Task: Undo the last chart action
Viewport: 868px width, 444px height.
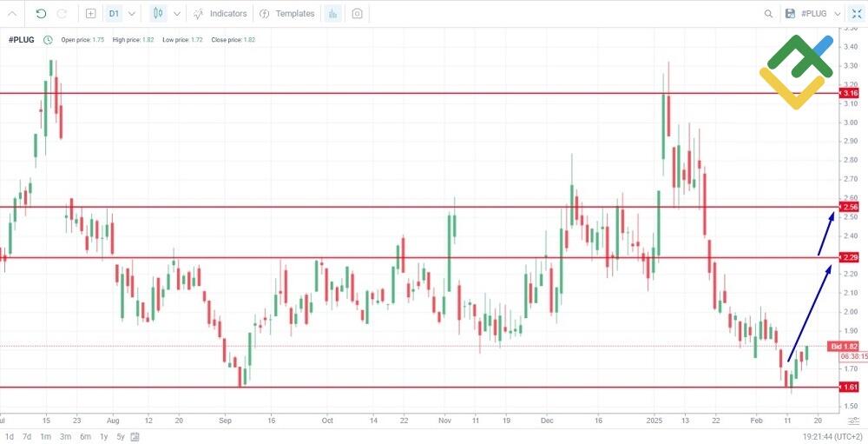Action: 41,13
